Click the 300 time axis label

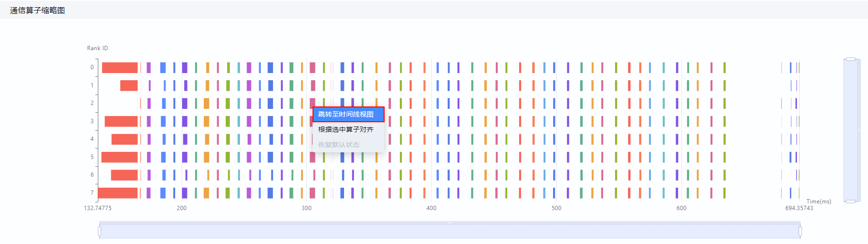click(x=306, y=208)
